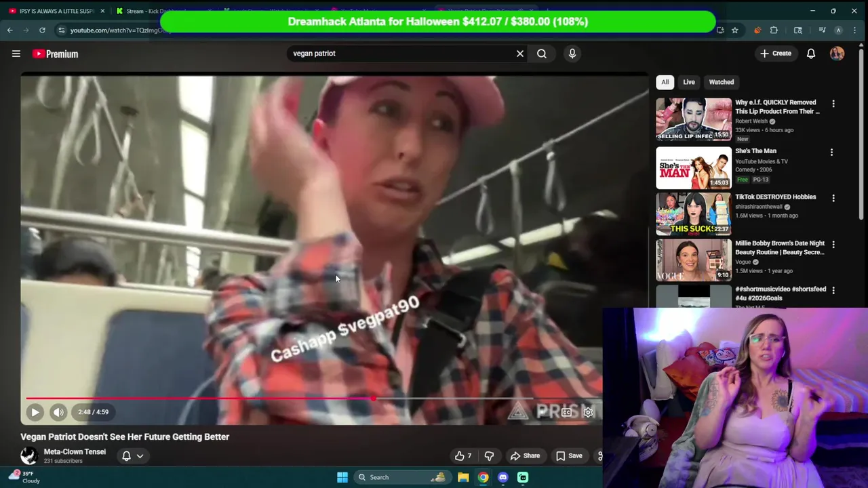This screenshot has height=488, width=868.
Task: Go back in the browser
Action: tap(9, 30)
